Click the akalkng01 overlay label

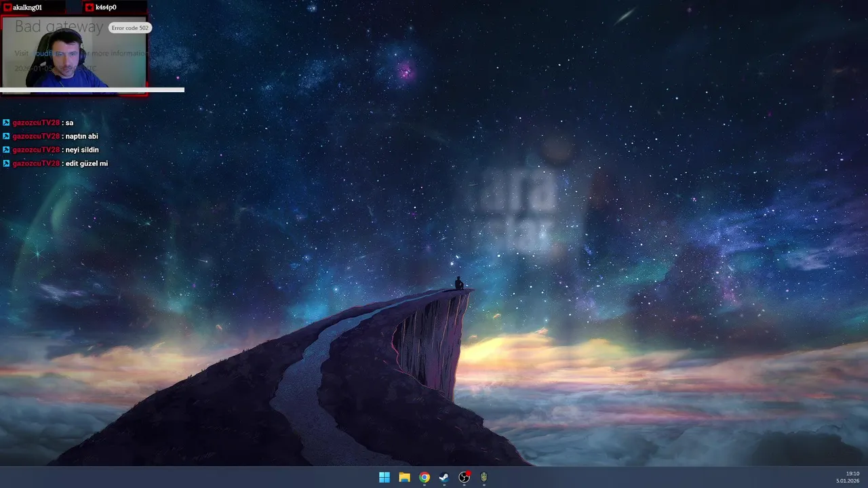click(27, 7)
